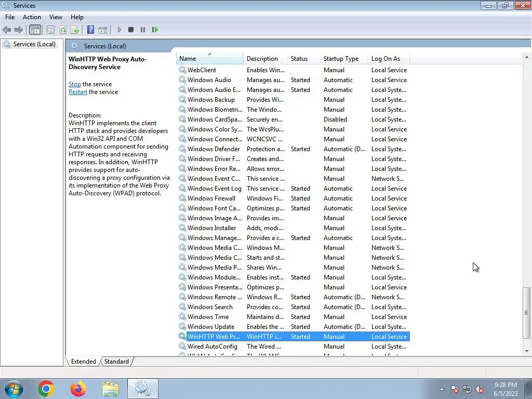Toggle Show/Hide Action Pane toolbar icon
Viewport: 532px width, 399px height.
pos(103,30)
